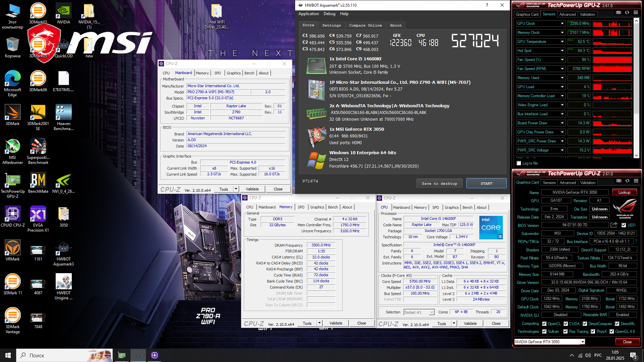
Task: Click the Fan Speed (%) sensor graph bar
Action: [x=612, y=60]
